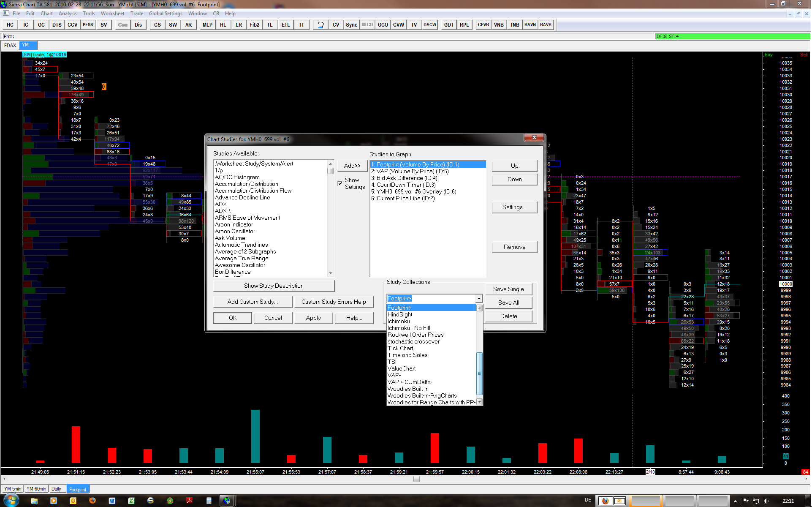Open the File menu
The image size is (812, 507).
pyautogui.click(x=16, y=14)
